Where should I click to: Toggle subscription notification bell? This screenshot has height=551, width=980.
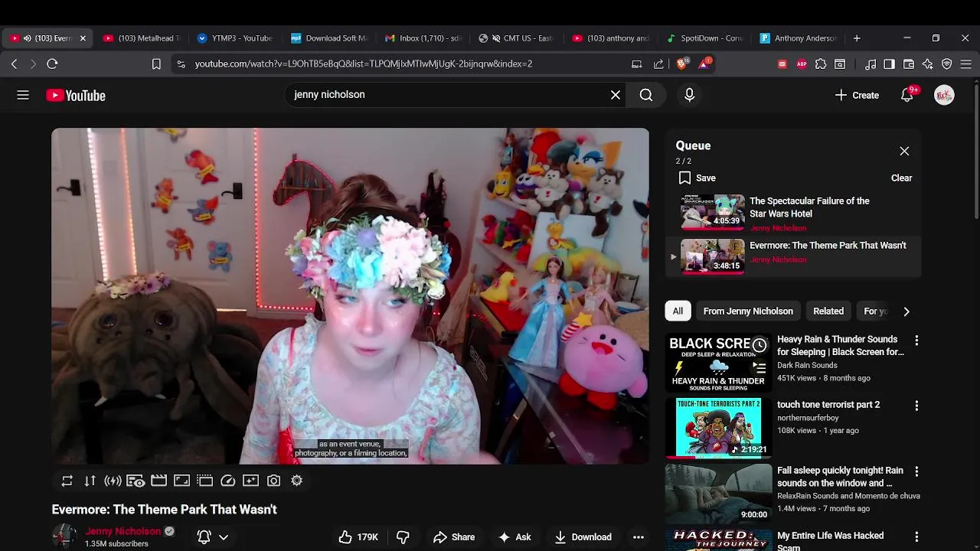204,537
